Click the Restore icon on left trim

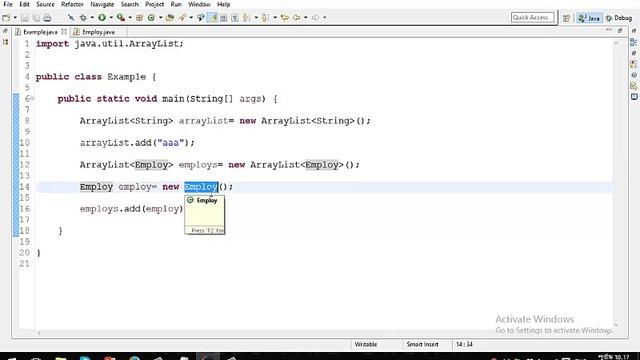click(5, 31)
